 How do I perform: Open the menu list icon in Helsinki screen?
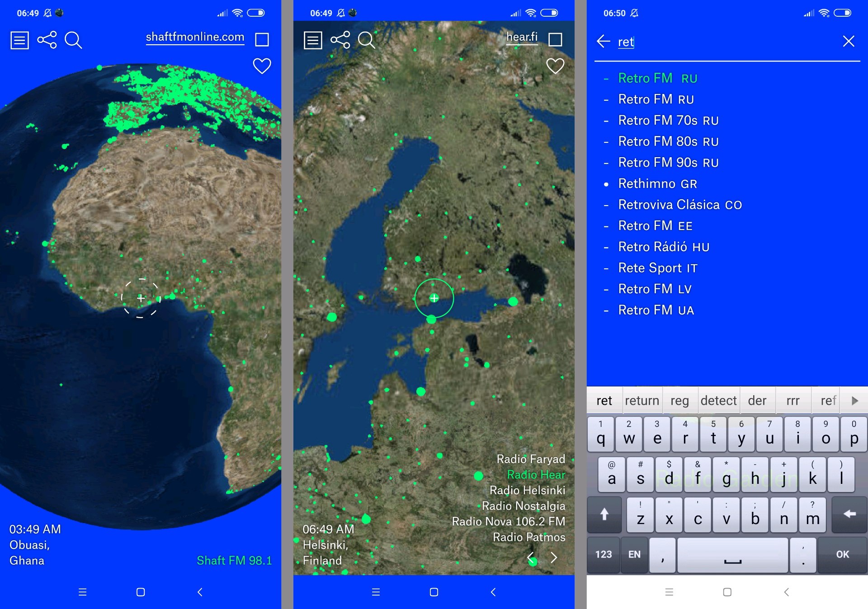point(313,40)
